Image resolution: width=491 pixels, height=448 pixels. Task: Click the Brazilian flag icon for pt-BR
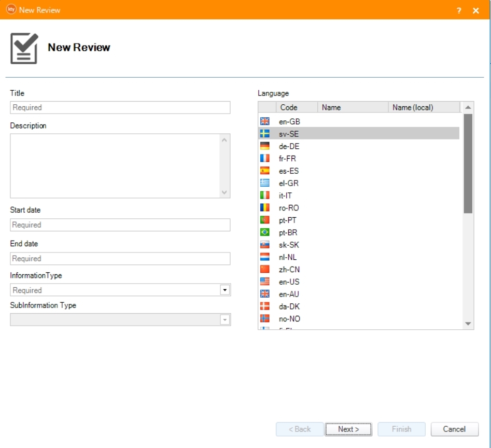(264, 233)
